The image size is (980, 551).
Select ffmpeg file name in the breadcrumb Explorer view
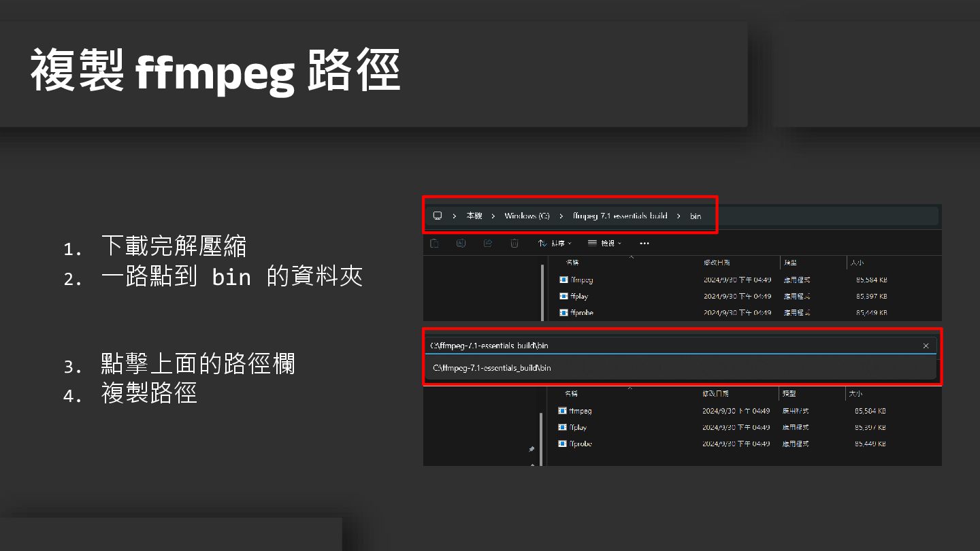(x=583, y=280)
